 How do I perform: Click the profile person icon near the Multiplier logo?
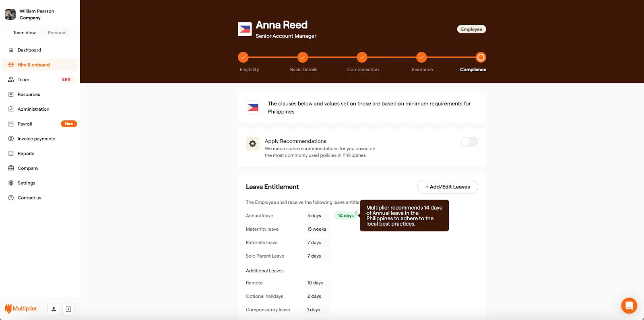point(54,309)
